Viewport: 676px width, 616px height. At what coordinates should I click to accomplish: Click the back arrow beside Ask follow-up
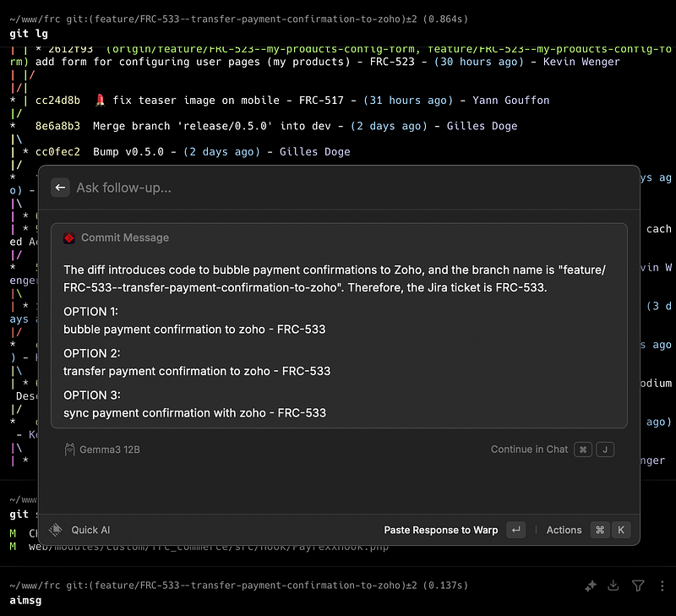[x=60, y=188]
